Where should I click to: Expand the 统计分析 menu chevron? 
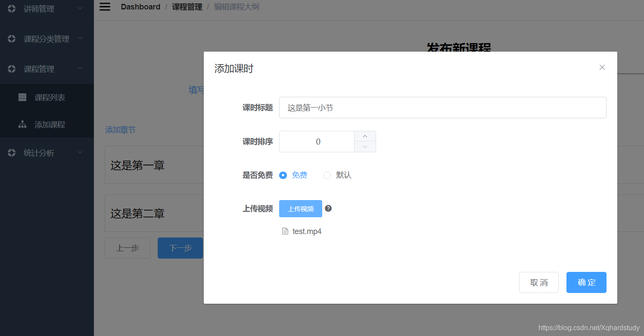point(80,152)
